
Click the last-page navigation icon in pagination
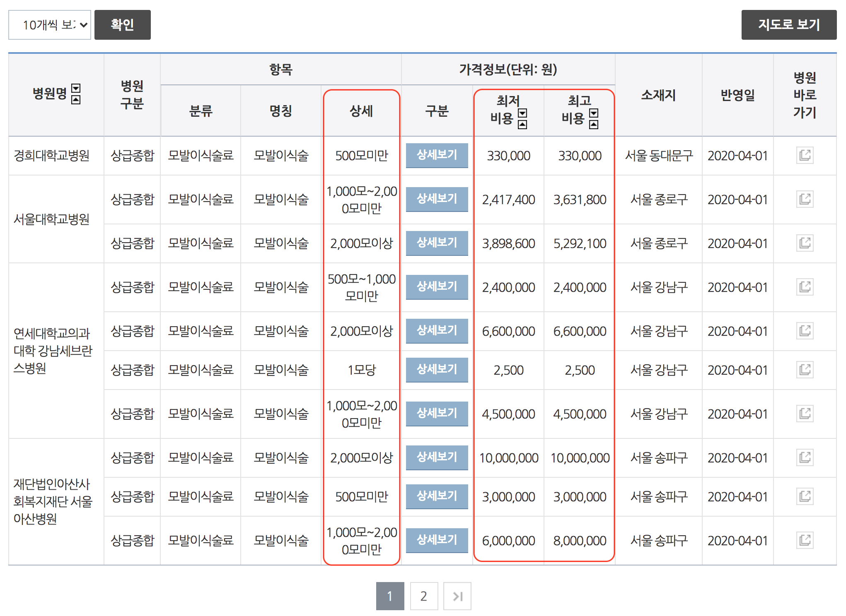[x=457, y=596]
